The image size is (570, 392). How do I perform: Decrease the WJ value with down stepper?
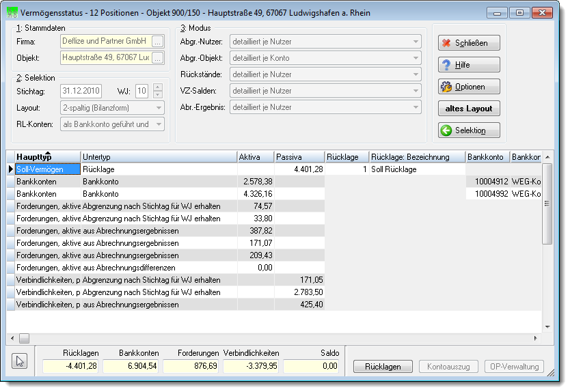158,94
